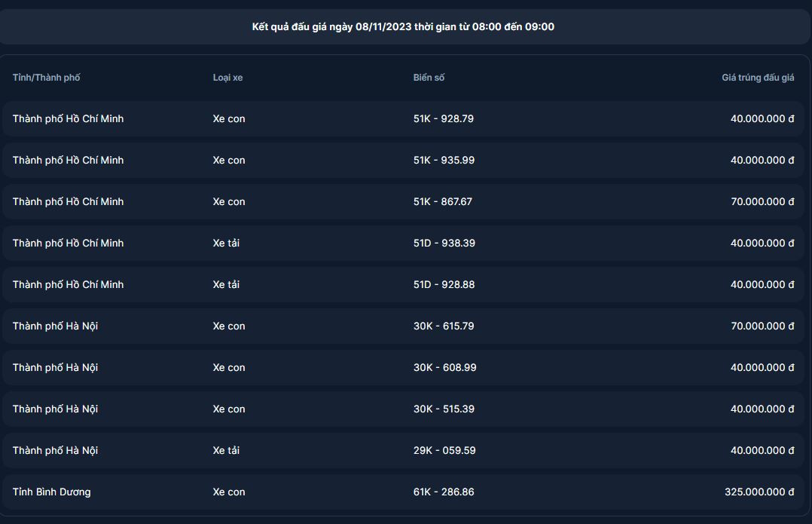Click plate 30K - 515.39
Viewport: 812px width, 524px height.
[x=444, y=409]
